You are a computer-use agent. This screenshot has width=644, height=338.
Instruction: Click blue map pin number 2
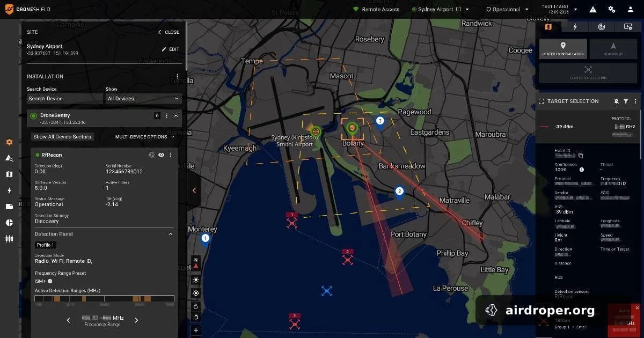coord(399,194)
